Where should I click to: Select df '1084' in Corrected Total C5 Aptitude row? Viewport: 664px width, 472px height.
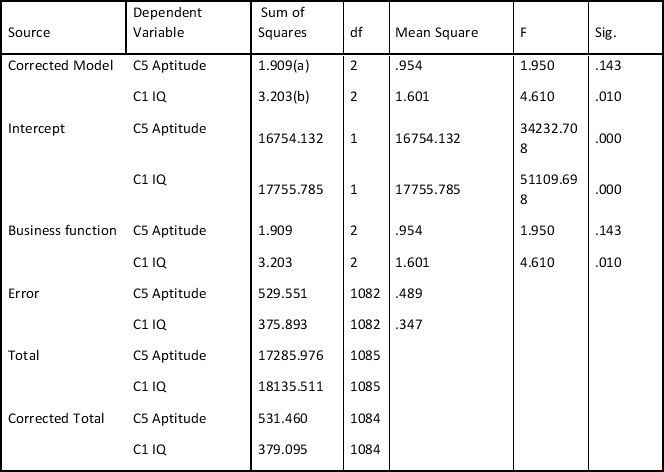[365, 418]
